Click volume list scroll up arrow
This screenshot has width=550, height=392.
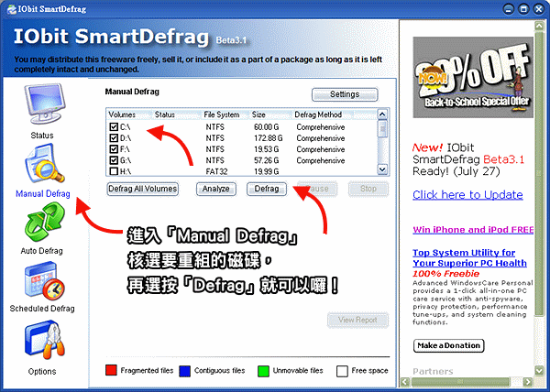(x=382, y=114)
